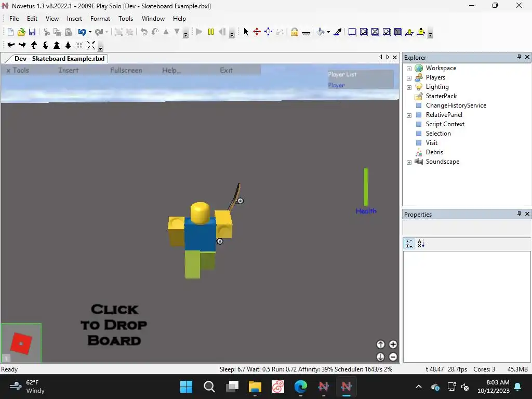Click the in-game Help... button
The height and width of the screenshot is (399, 532).
coord(171,71)
